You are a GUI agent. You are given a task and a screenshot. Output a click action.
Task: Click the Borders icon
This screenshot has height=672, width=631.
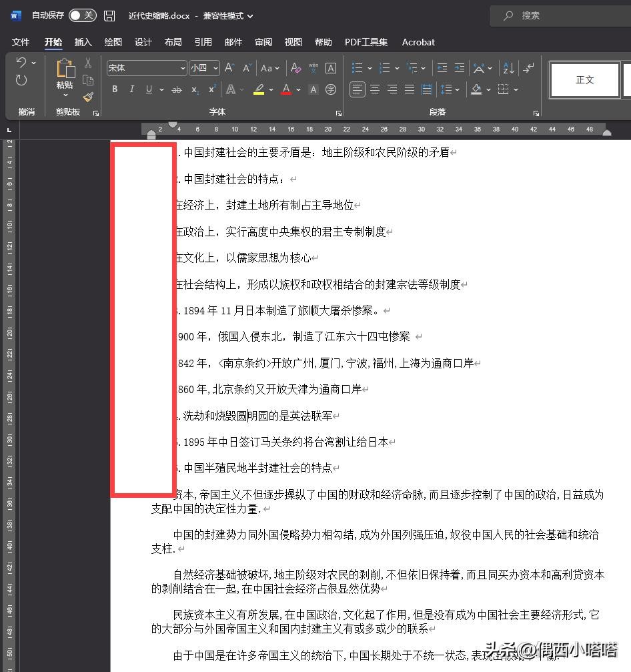coord(504,89)
